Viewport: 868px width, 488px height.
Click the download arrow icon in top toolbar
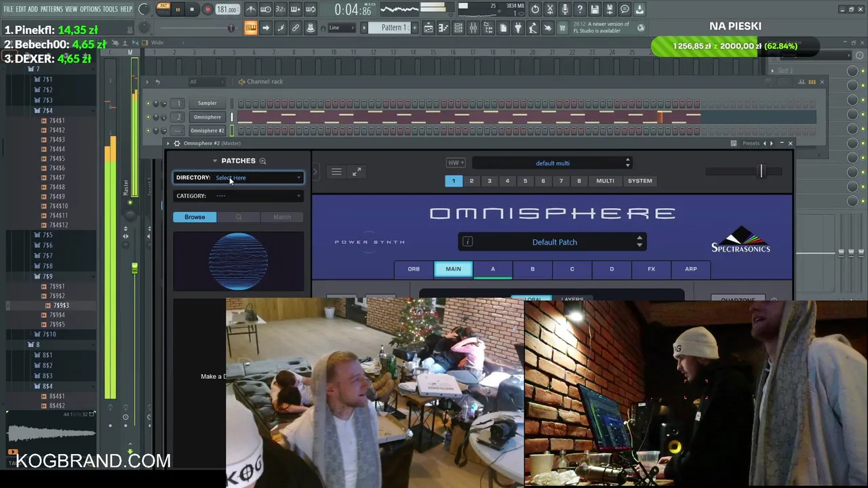pyautogui.click(x=639, y=9)
